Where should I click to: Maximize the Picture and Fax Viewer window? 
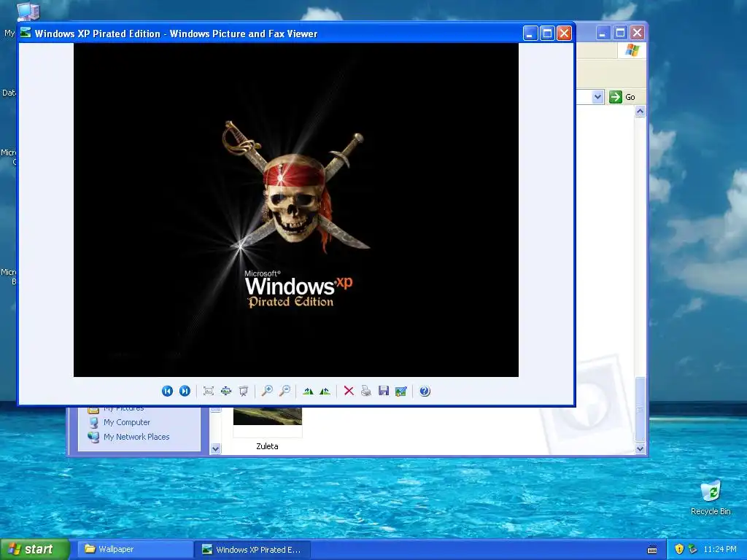(547, 34)
